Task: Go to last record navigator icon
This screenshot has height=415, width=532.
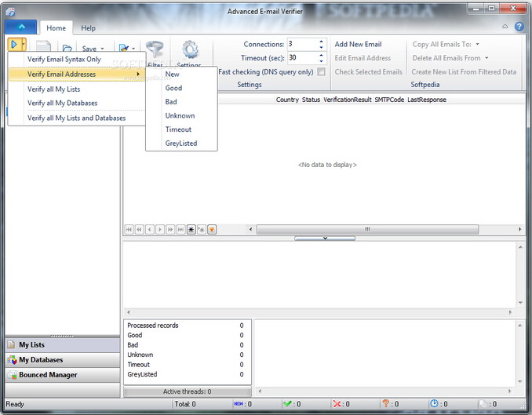Action: coord(180,230)
